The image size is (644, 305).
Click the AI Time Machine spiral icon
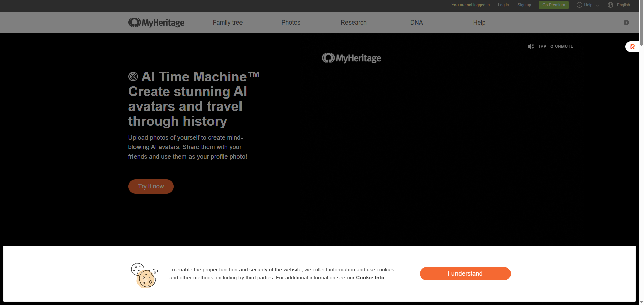[x=133, y=77]
